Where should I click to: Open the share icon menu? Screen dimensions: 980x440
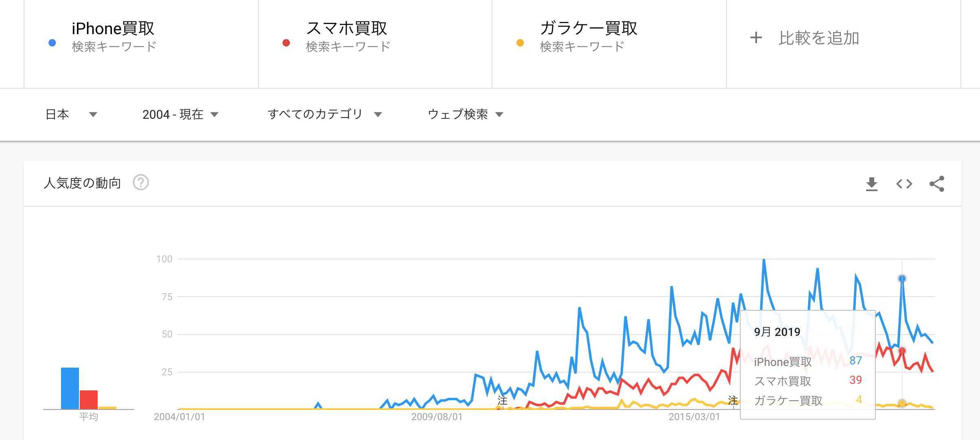pyautogui.click(x=936, y=184)
